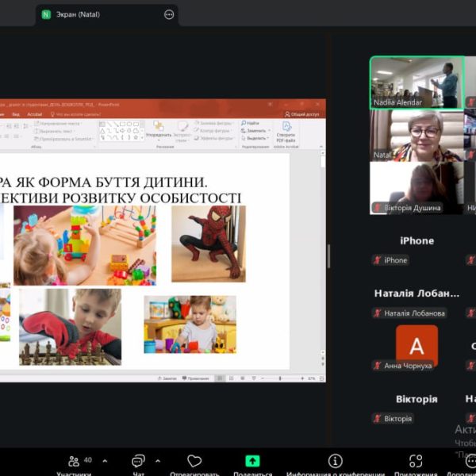The width and height of the screenshot is (476, 476).
Task: Click the Отреагировать heart reaction icon
Action: click(194, 462)
